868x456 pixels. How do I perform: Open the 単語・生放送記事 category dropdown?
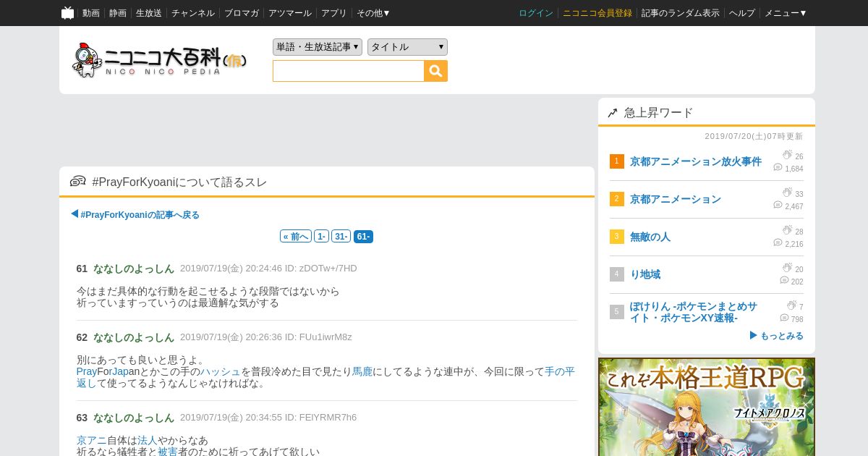point(318,47)
